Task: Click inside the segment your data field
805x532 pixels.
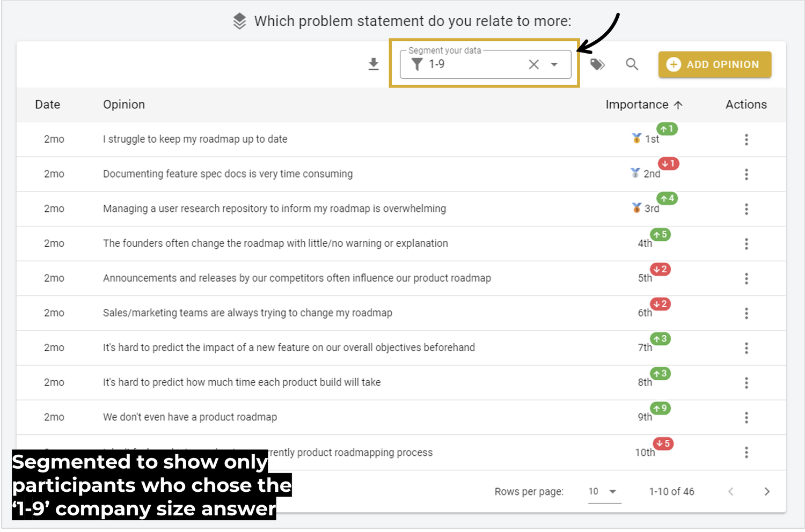Action: 472,64
